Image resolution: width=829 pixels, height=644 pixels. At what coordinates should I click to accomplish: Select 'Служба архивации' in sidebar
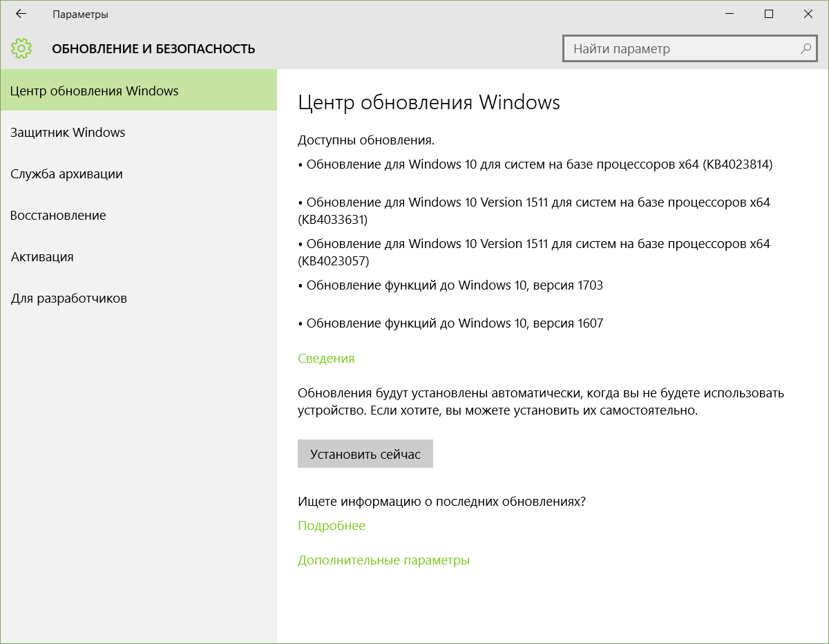(x=138, y=173)
